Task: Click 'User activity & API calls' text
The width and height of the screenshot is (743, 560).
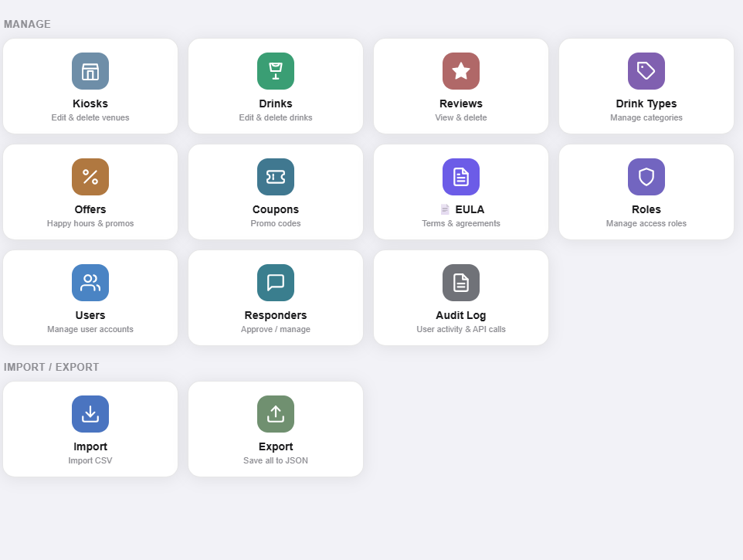Action: (x=460, y=329)
